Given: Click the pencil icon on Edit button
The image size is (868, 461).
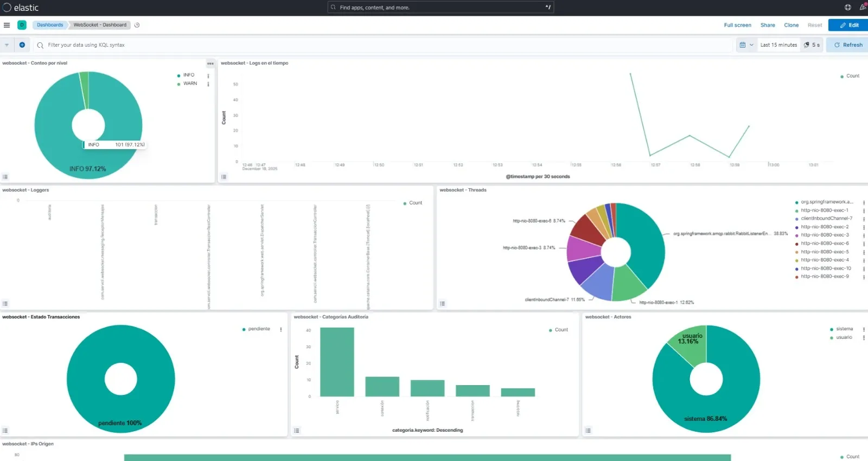Looking at the screenshot, I should click(x=843, y=25).
